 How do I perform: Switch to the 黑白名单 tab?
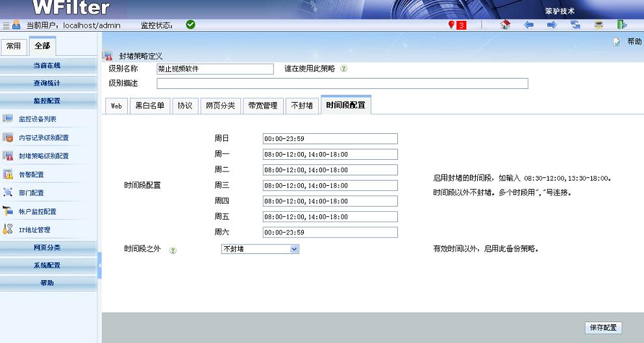tap(149, 106)
